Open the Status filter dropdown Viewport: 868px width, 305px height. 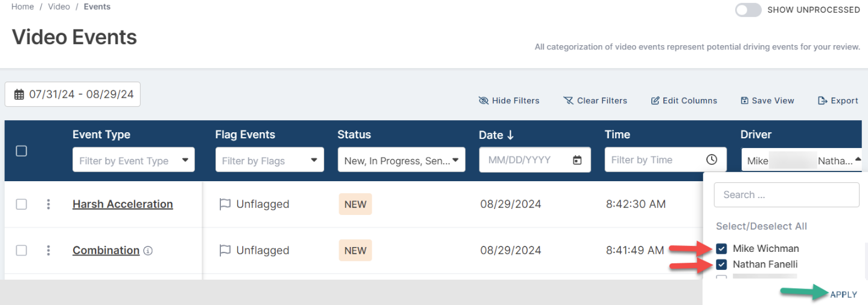click(x=401, y=160)
